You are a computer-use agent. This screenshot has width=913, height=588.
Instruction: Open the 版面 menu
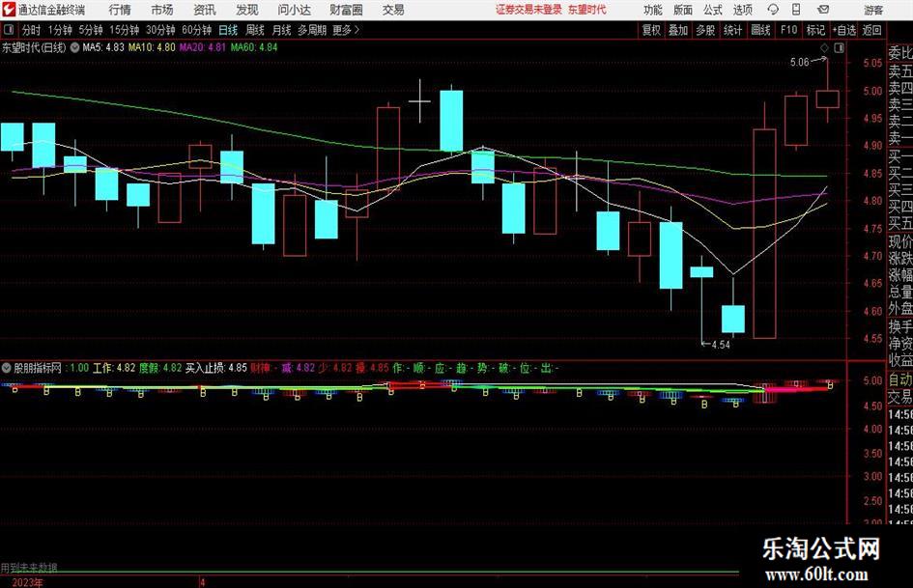[682, 10]
